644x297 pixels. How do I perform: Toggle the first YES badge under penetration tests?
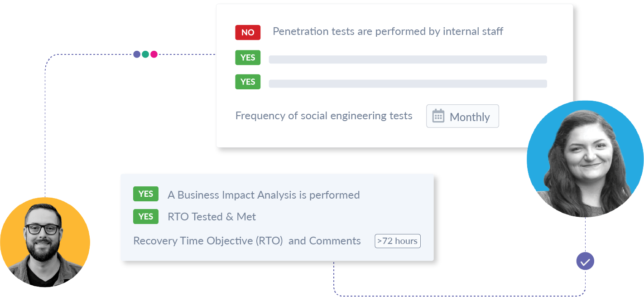(248, 58)
